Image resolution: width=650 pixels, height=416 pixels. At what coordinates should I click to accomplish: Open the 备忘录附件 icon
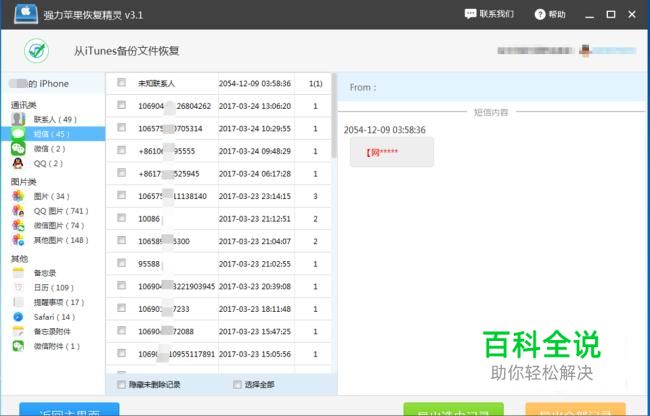(x=18, y=331)
